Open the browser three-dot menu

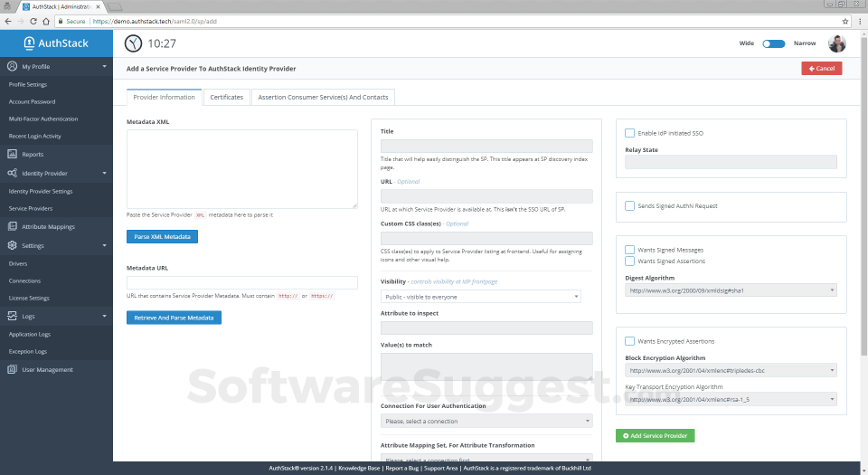pyautogui.click(x=860, y=21)
